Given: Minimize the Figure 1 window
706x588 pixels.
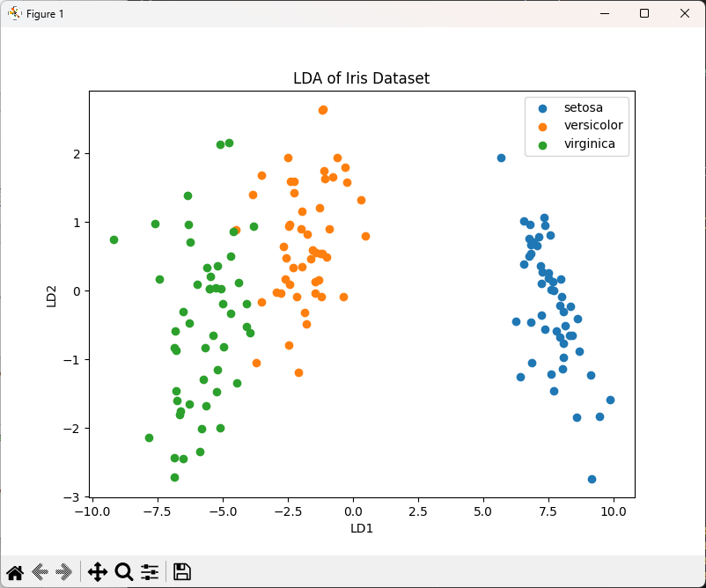Looking at the screenshot, I should [x=604, y=14].
